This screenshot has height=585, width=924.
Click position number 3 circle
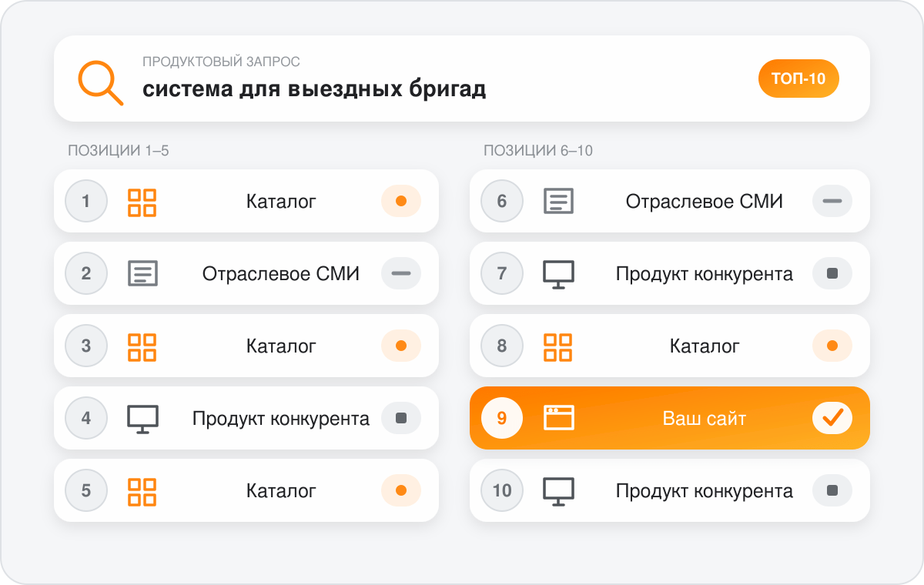pos(86,346)
